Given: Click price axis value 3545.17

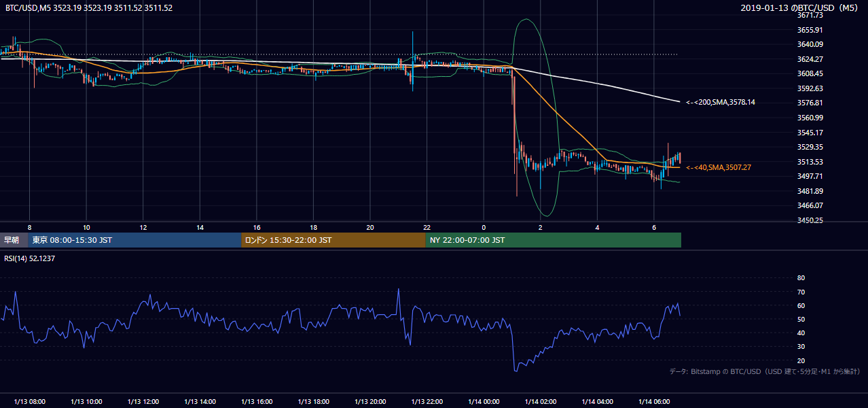Looking at the screenshot, I should point(810,133).
